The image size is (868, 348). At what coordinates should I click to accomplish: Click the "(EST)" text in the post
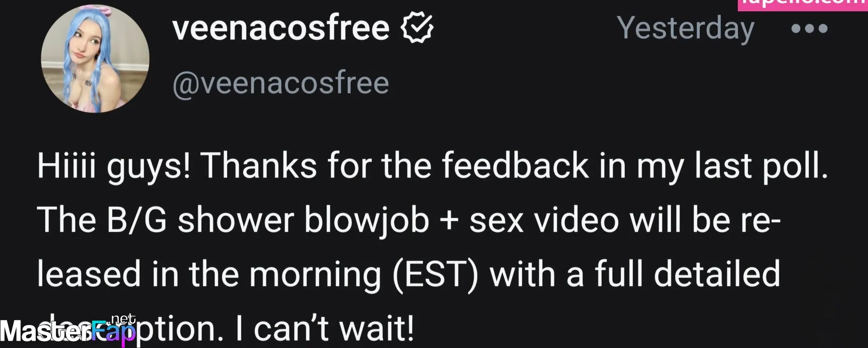point(435,275)
